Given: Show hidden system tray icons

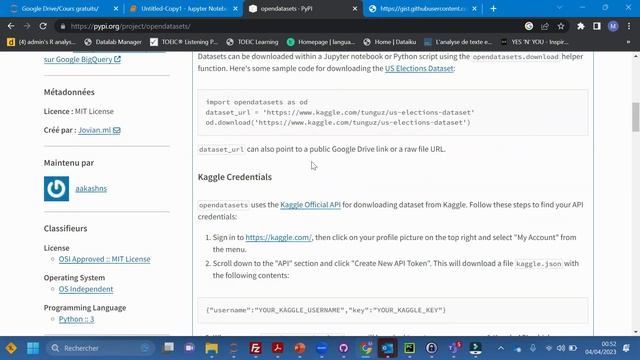Looking at the screenshot, I should point(501,348).
